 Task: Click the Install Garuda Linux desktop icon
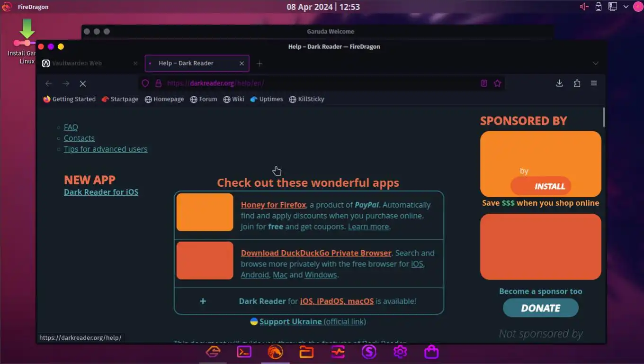pos(27,42)
